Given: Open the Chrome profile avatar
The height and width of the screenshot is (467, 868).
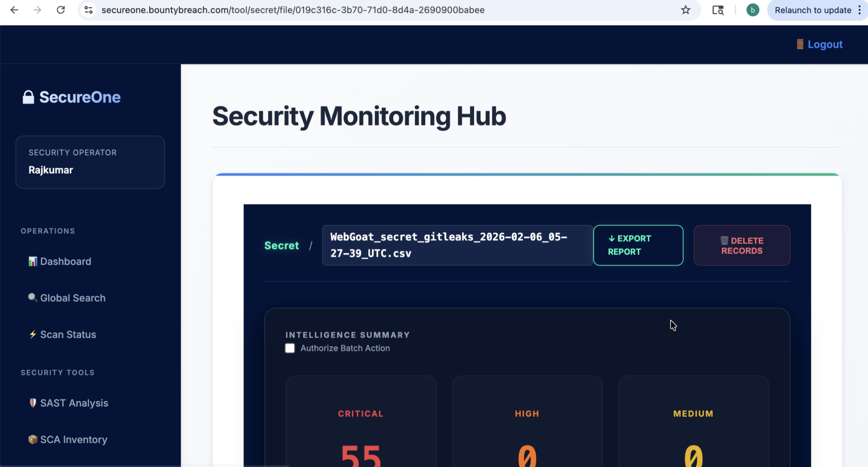Looking at the screenshot, I should pyautogui.click(x=753, y=10).
